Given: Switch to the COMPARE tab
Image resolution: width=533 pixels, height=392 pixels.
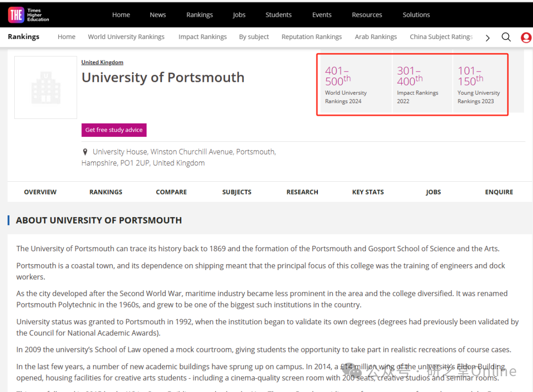Looking at the screenshot, I should click(x=171, y=192).
